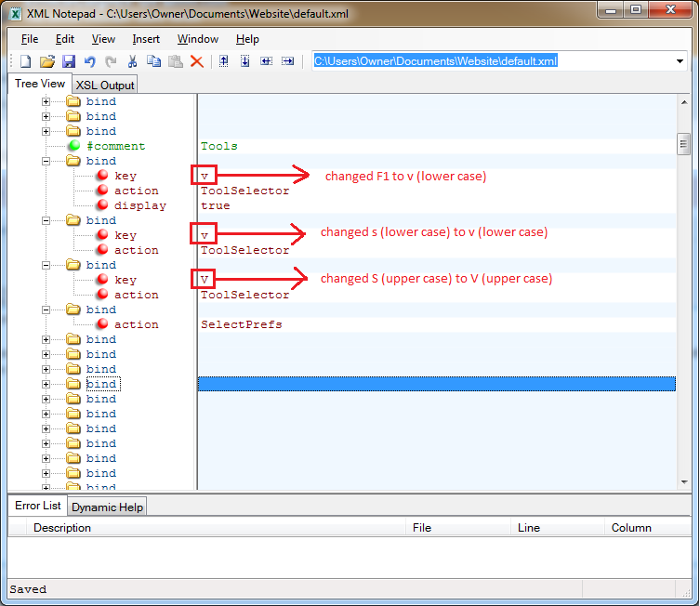Click the tree scrollbar up arrow
This screenshot has width=700, height=606.
[x=684, y=102]
